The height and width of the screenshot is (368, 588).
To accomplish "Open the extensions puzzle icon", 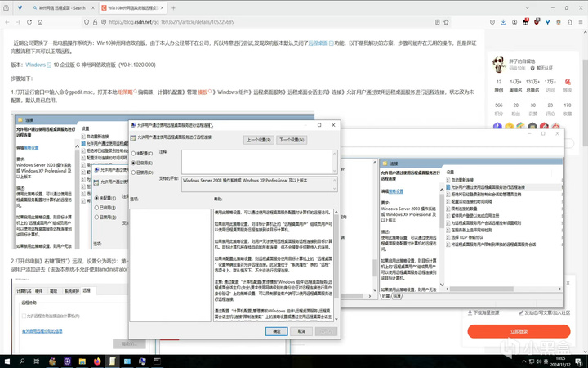I will pyautogui.click(x=570, y=22).
